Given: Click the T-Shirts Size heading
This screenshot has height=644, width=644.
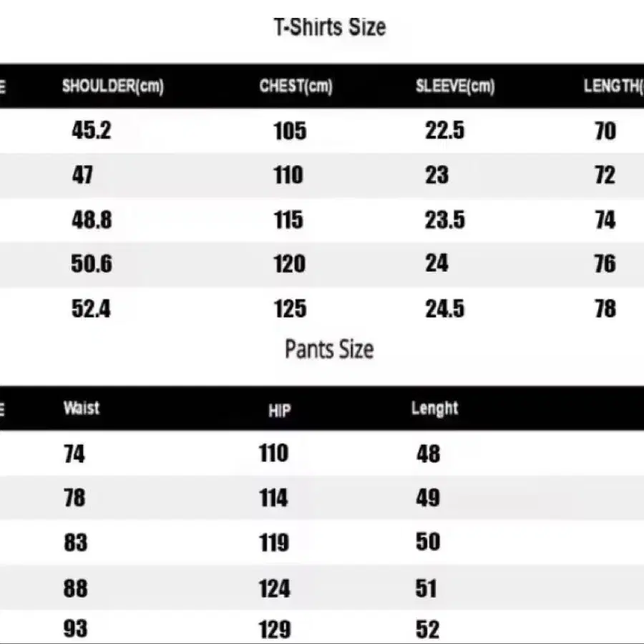Looking at the screenshot, I should point(330,27).
